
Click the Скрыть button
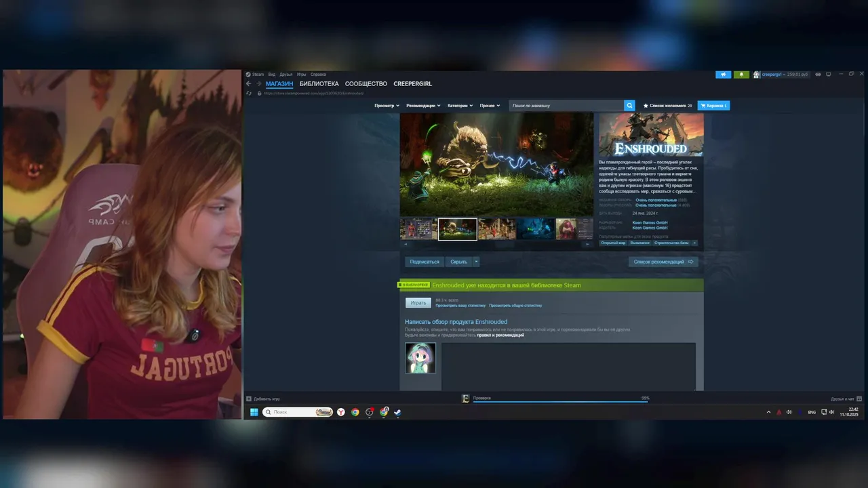458,262
